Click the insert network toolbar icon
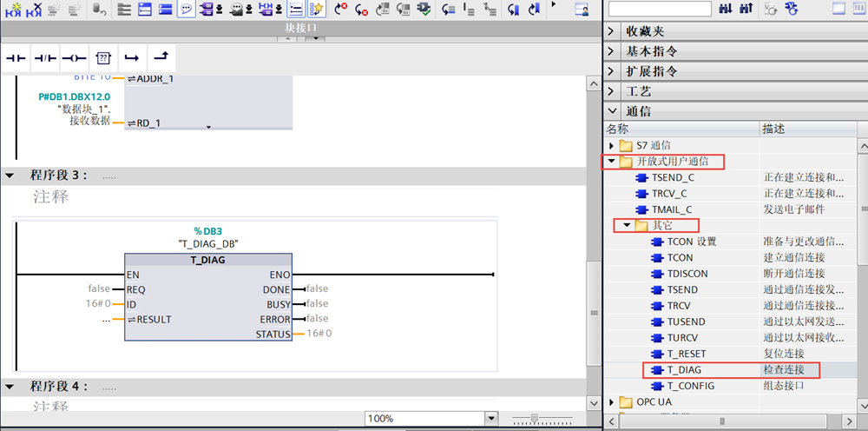 pos(12,10)
